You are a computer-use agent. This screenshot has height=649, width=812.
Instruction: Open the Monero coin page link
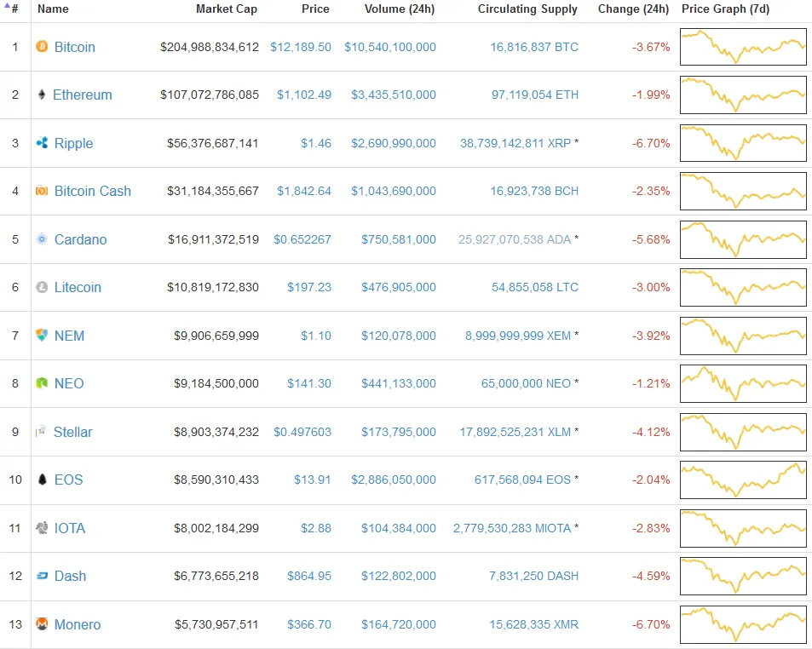pos(78,624)
